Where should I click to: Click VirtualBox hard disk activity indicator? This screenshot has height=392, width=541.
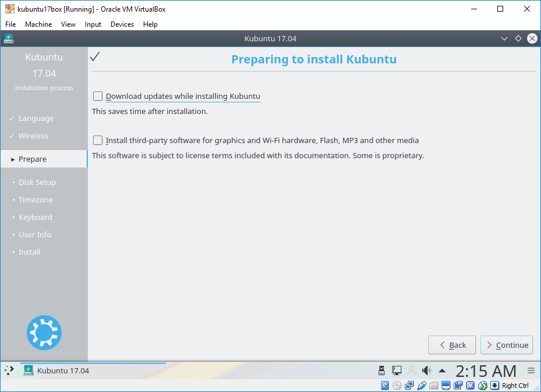[x=385, y=386]
